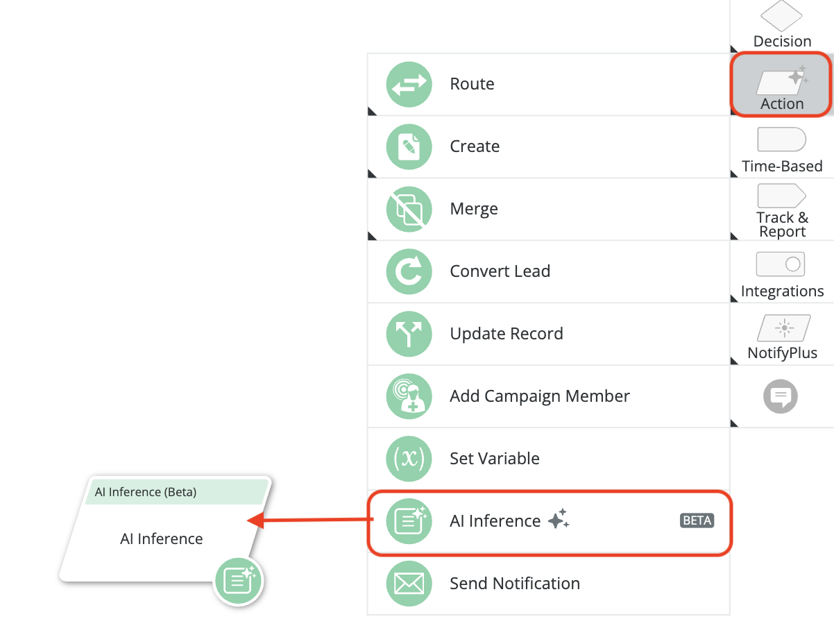Viewport: 834px width, 644px height.
Task: Open the chat bubble comment icon
Action: pos(781,397)
